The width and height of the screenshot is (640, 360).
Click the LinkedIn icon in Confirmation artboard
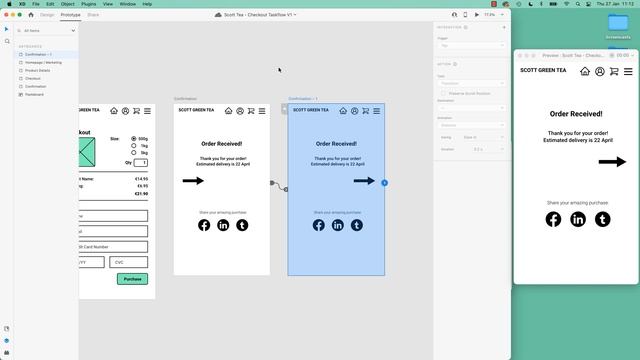[223, 225]
